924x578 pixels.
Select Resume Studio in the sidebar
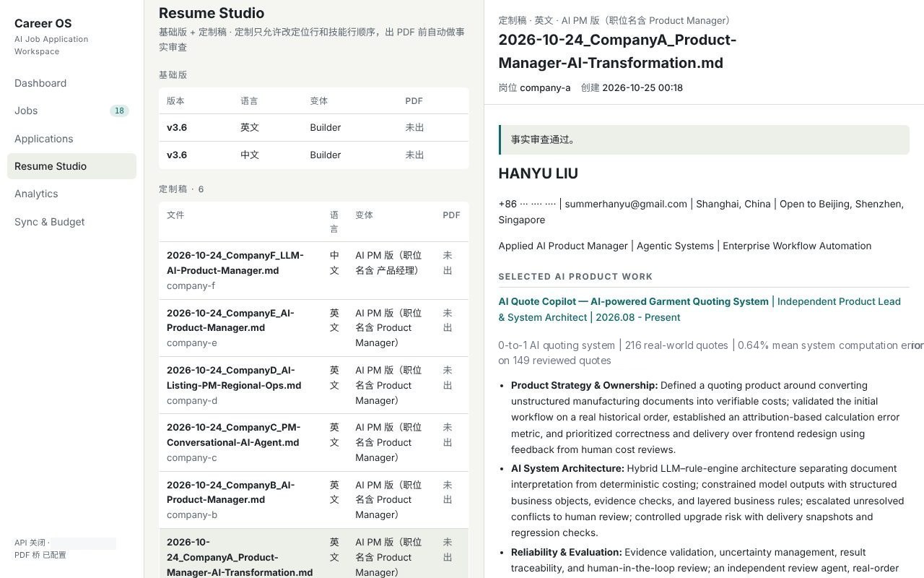tap(71, 166)
